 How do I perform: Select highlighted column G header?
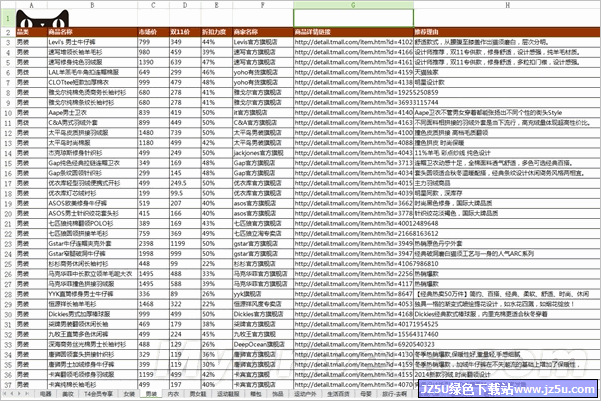point(353,5)
